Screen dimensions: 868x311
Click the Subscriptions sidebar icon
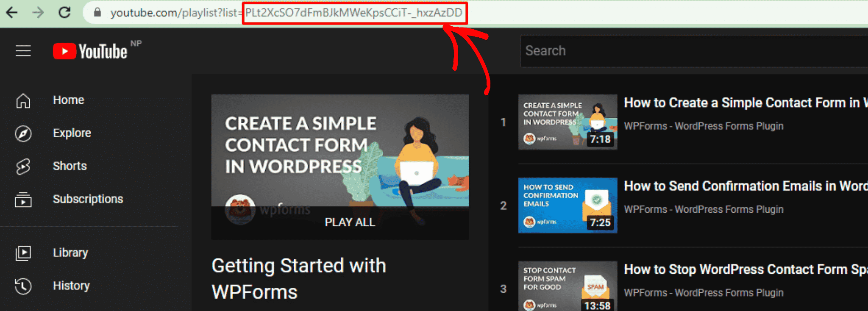pos(23,200)
